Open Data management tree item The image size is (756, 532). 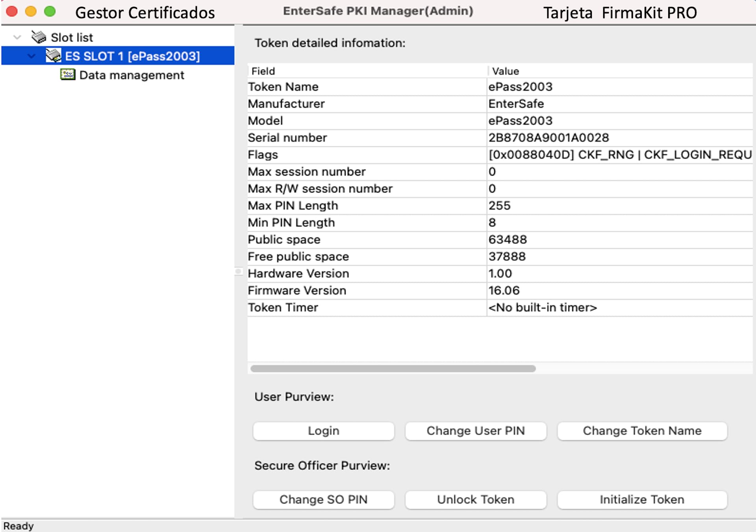(132, 75)
